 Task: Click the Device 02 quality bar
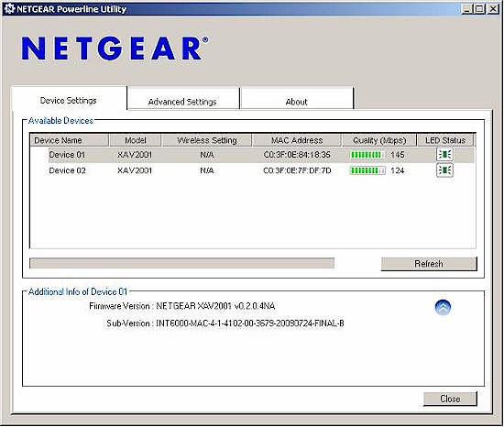[x=367, y=170]
